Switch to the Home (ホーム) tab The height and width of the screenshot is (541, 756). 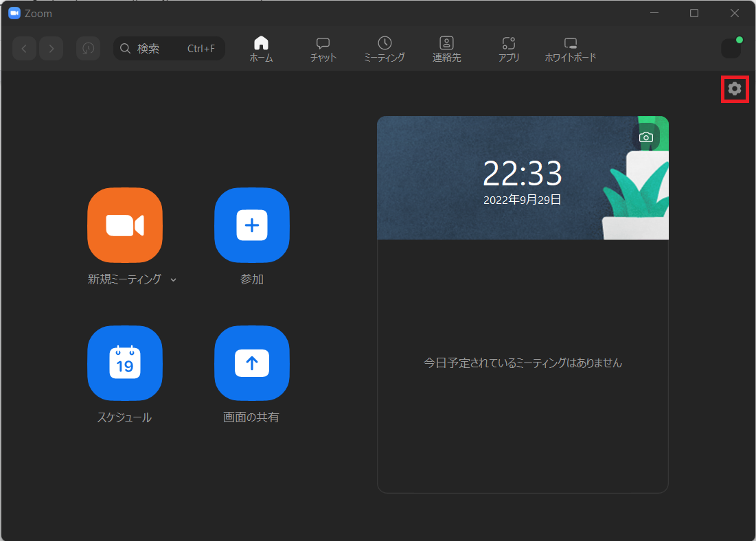pyautogui.click(x=261, y=49)
